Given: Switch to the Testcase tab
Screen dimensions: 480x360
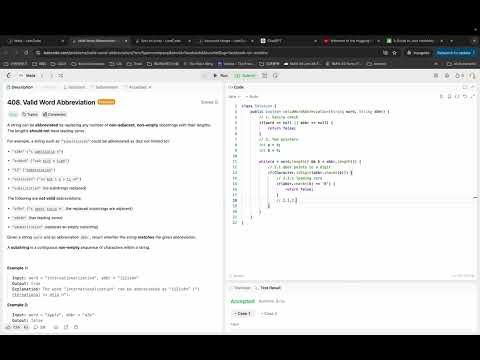Looking at the screenshot, I should pyautogui.click(x=240, y=288).
